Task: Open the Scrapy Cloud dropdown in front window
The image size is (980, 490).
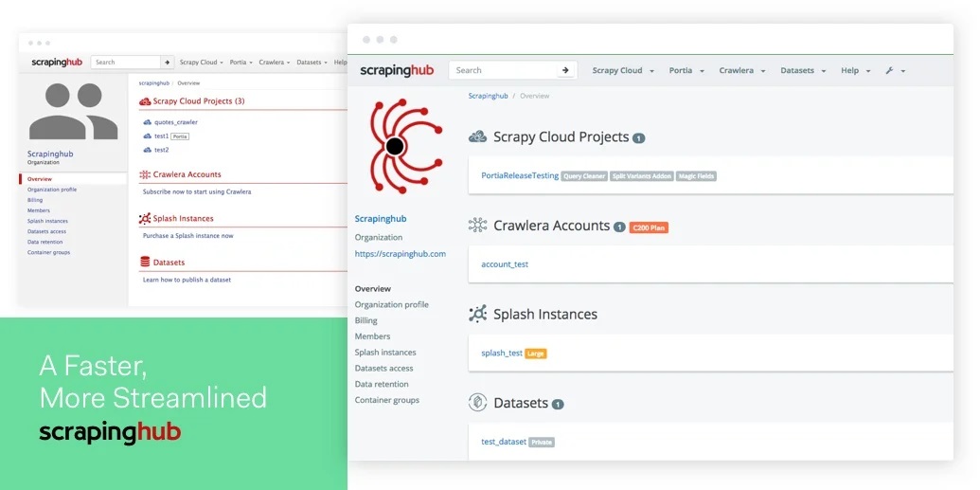Action: click(x=623, y=71)
